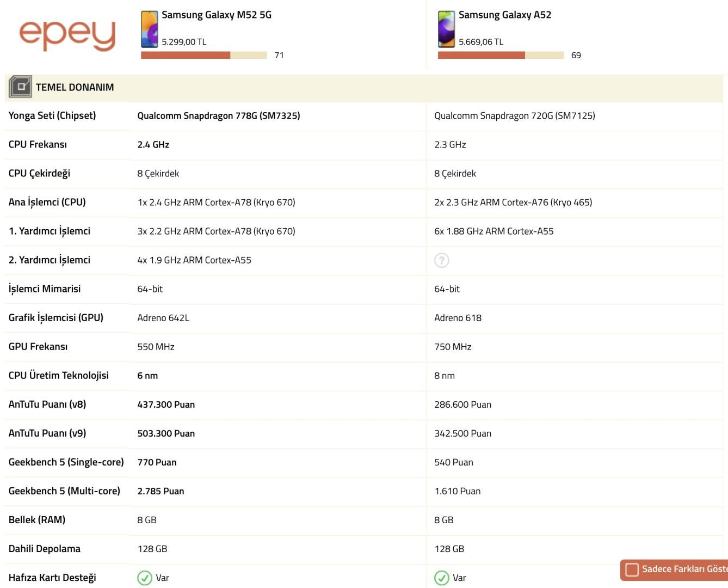The width and height of the screenshot is (728, 588).
Task: Open the Samsung Galaxy M52 5G phone thumbnail
Action: coord(149,29)
